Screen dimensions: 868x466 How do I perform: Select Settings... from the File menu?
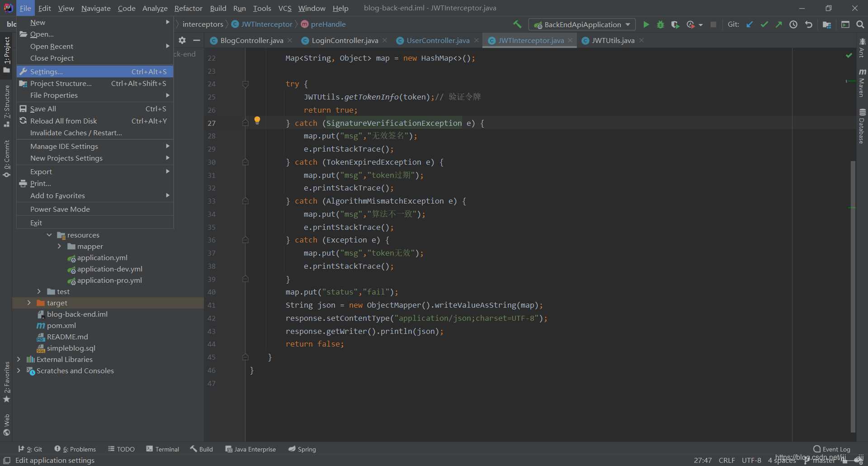[47, 71]
